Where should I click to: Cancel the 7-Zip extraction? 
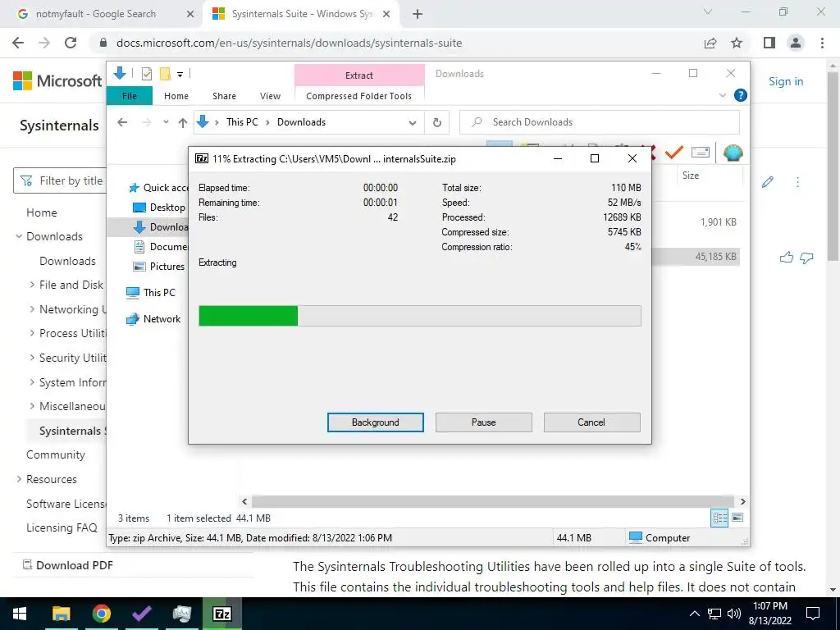click(x=591, y=422)
